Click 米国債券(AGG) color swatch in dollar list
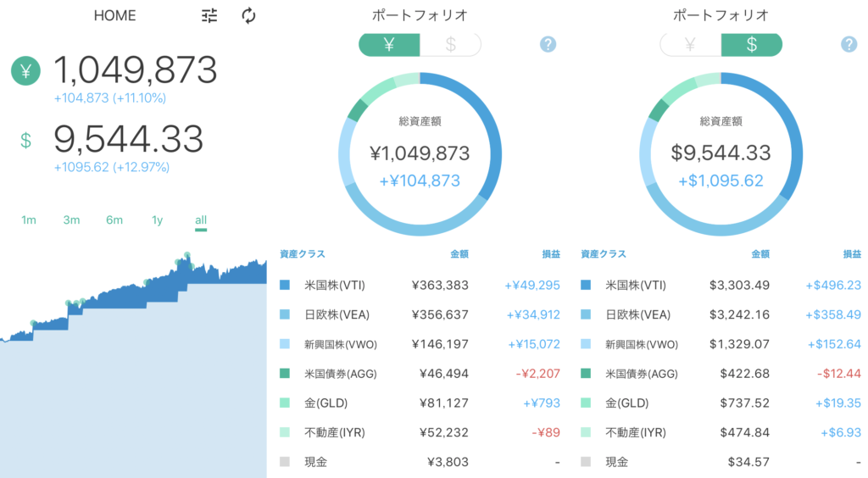The width and height of the screenshot is (868, 478). [586, 374]
